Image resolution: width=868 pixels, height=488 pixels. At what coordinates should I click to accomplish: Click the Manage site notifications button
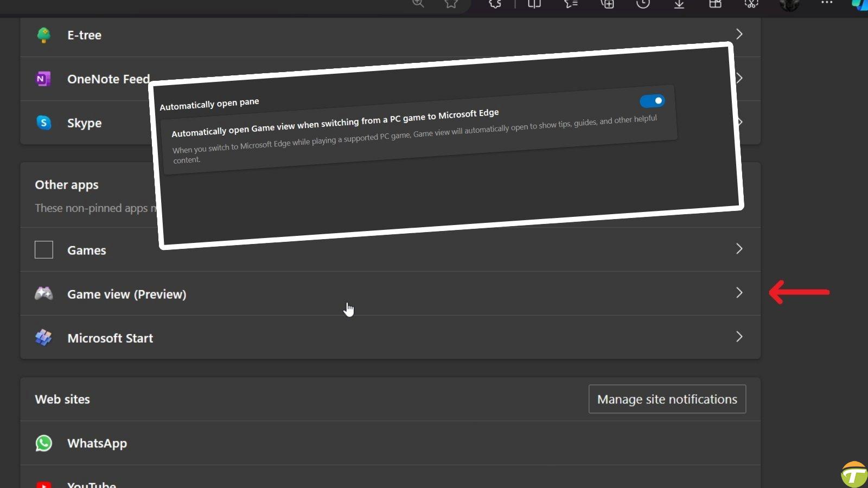667,399
